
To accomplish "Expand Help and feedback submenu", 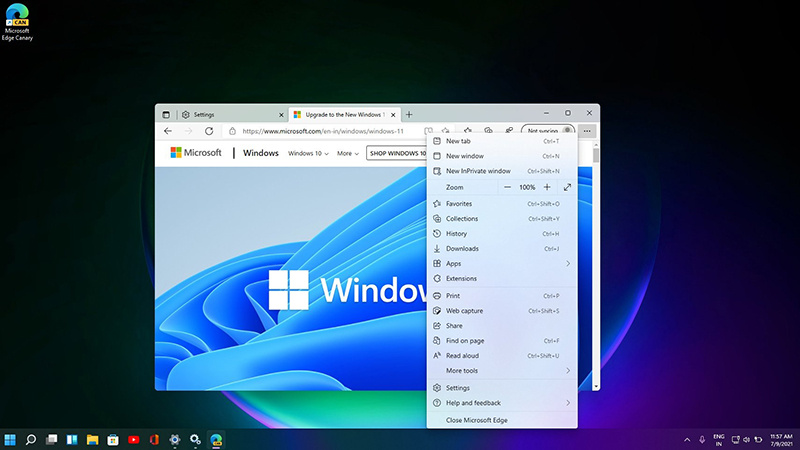I will (x=502, y=403).
